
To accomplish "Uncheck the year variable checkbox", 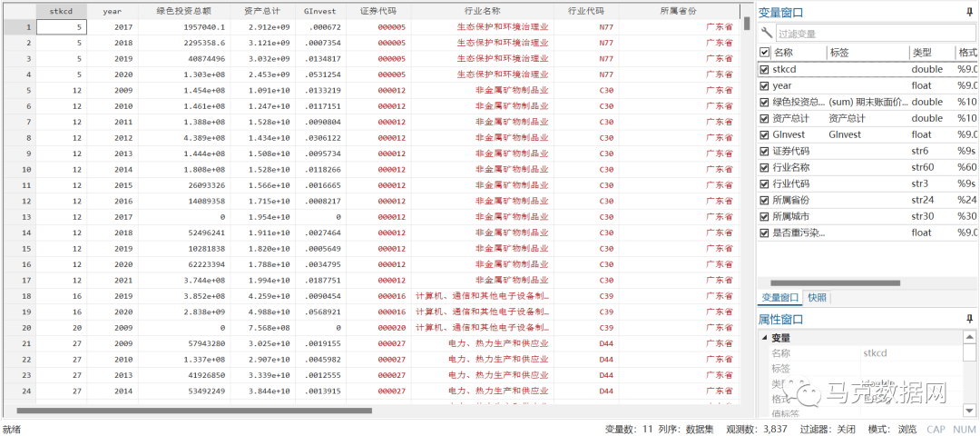I will click(764, 85).
